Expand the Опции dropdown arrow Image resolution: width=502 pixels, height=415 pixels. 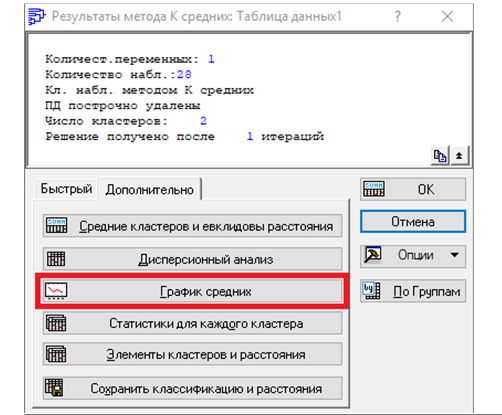pos(454,255)
